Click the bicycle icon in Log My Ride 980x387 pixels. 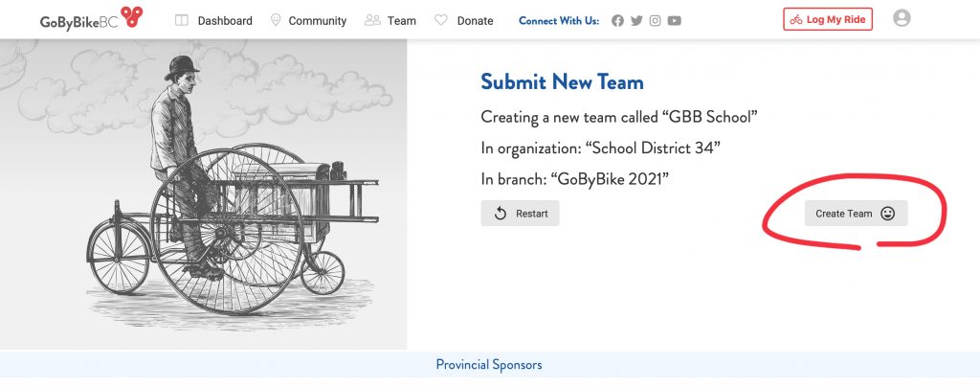coord(796,19)
